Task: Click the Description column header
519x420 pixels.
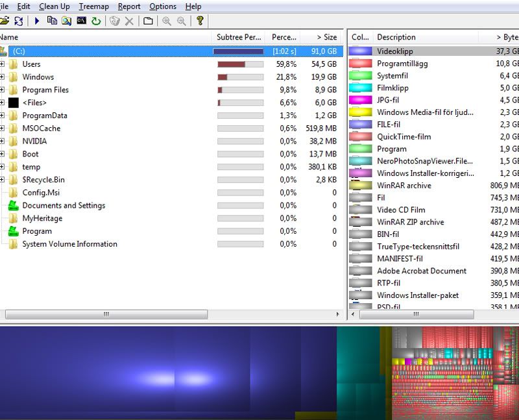Action: [426, 37]
